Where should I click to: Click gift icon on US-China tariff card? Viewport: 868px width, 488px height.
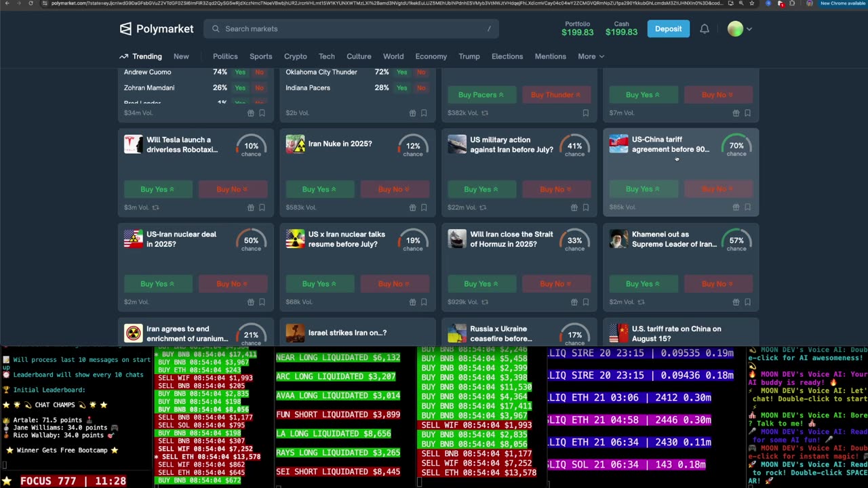[736, 207]
